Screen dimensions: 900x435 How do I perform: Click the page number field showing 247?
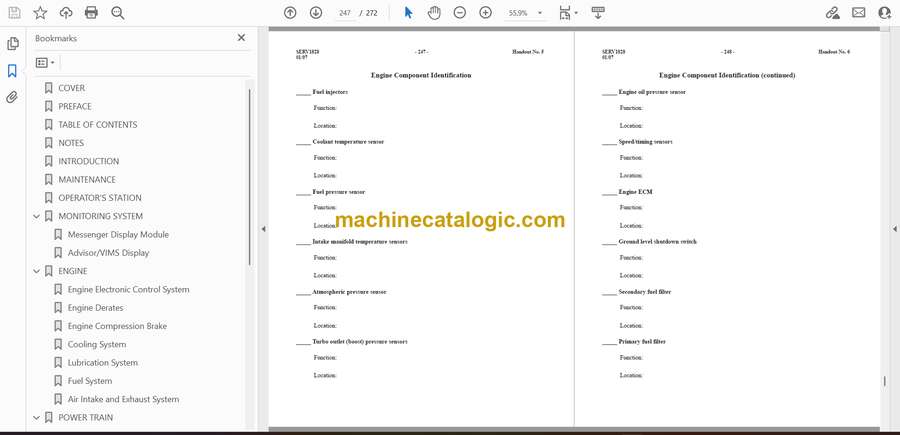pos(345,13)
